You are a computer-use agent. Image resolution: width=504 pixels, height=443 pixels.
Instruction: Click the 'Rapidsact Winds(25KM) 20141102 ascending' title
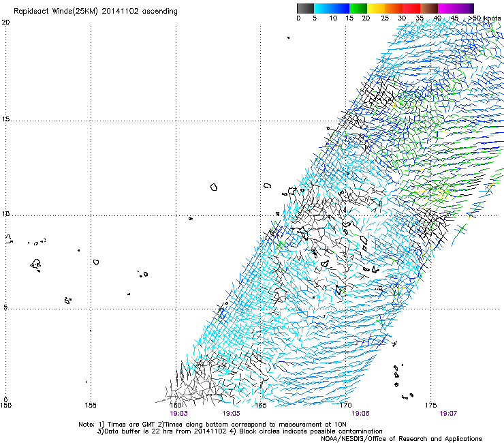95,12
